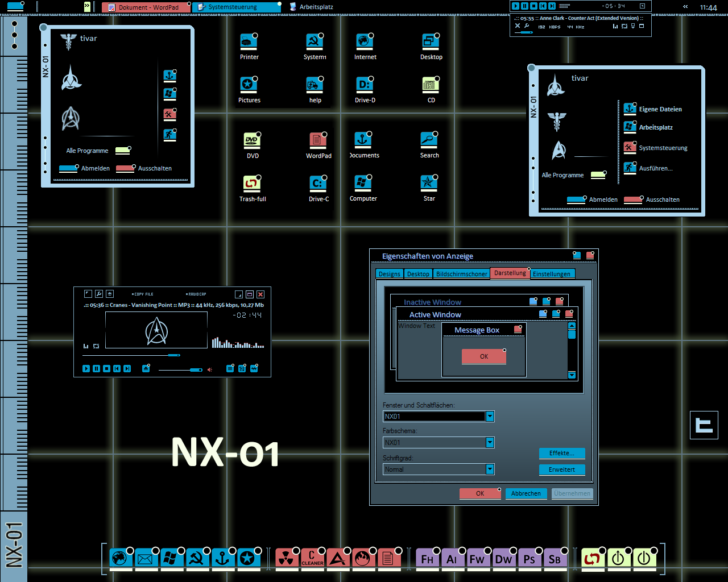
Task: Launch FH (FreeHand) from the dock
Action: pos(427,559)
